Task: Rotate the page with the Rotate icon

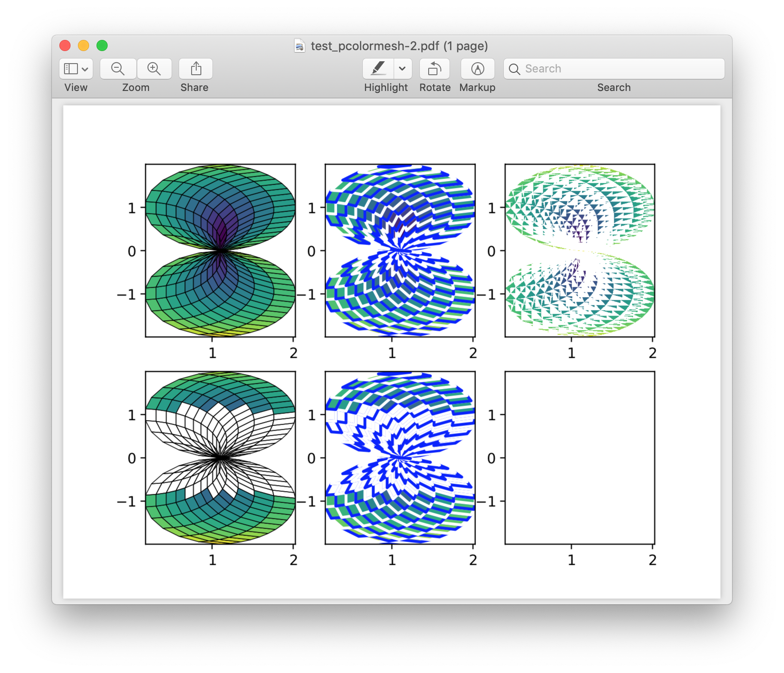Action: click(x=435, y=69)
